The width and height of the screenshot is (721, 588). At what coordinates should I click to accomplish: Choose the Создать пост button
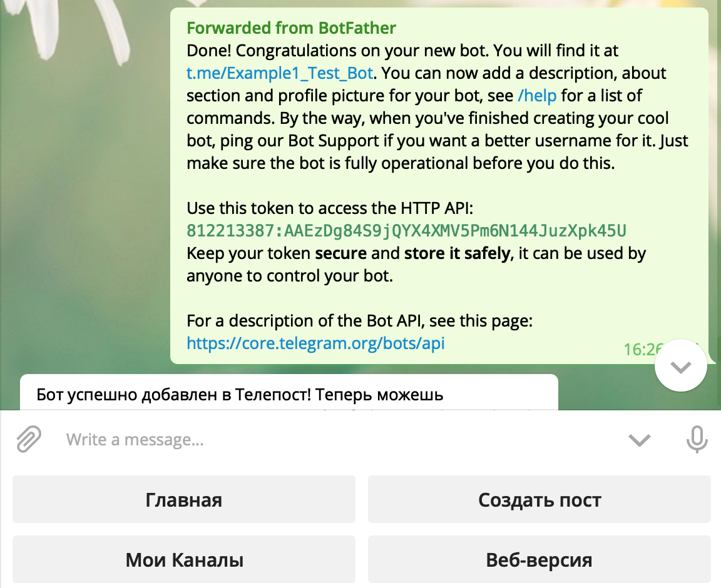pos(539,499)
